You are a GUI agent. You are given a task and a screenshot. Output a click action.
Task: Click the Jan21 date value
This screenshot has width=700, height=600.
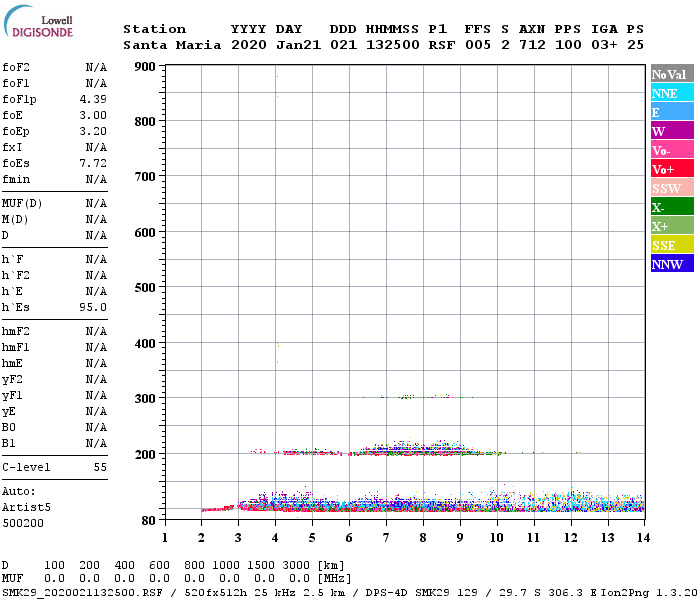(298, 45)
